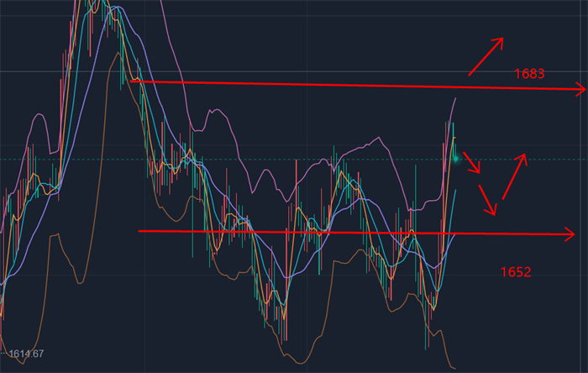Screen dimensions: 588x373
Task: Select the 1614.67 low price label
Action: [x=26, y=354]
